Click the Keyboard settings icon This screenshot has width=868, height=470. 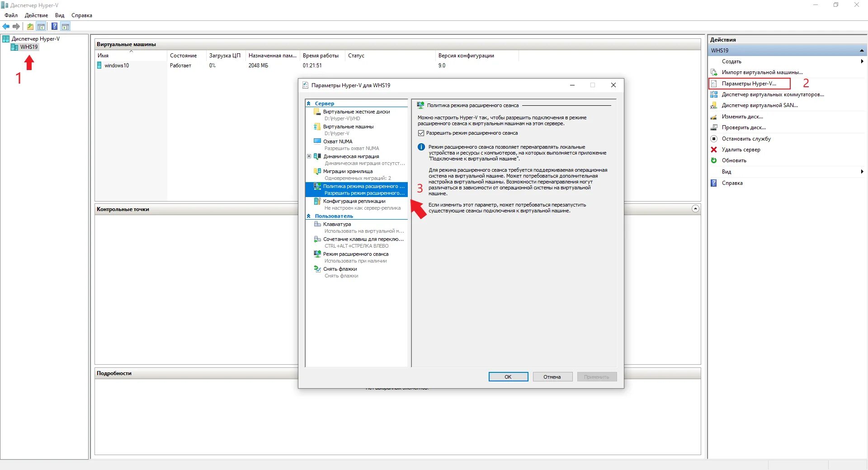(317, 224)
